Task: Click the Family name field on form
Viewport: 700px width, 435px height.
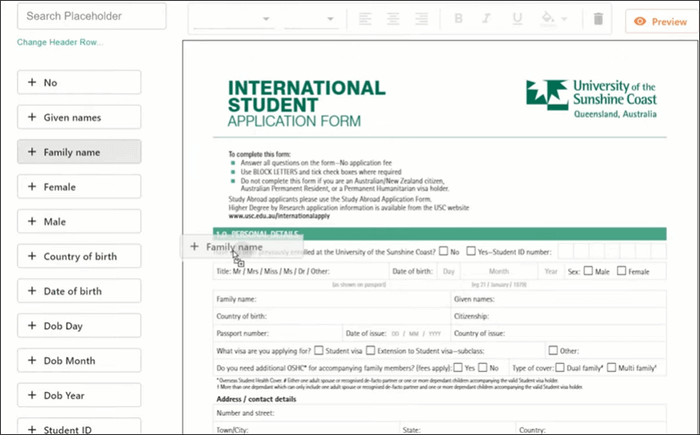Action: pos(332,299)
